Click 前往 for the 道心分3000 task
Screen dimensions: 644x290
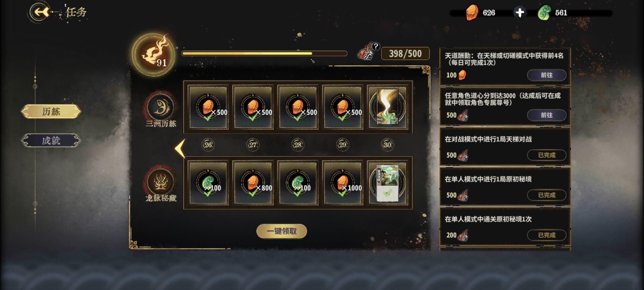[x=547, y=115]
